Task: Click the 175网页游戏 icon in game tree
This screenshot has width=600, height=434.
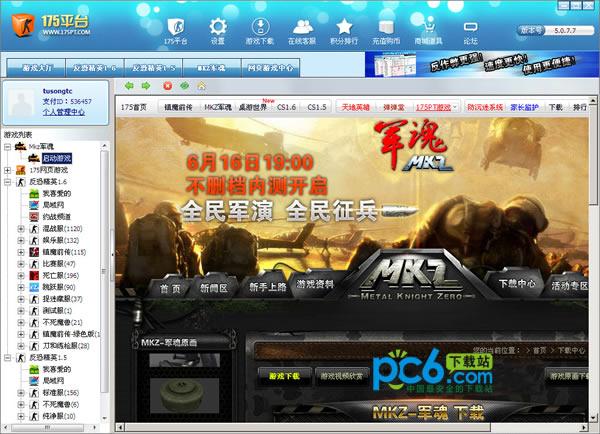Action: coord(21,170)
